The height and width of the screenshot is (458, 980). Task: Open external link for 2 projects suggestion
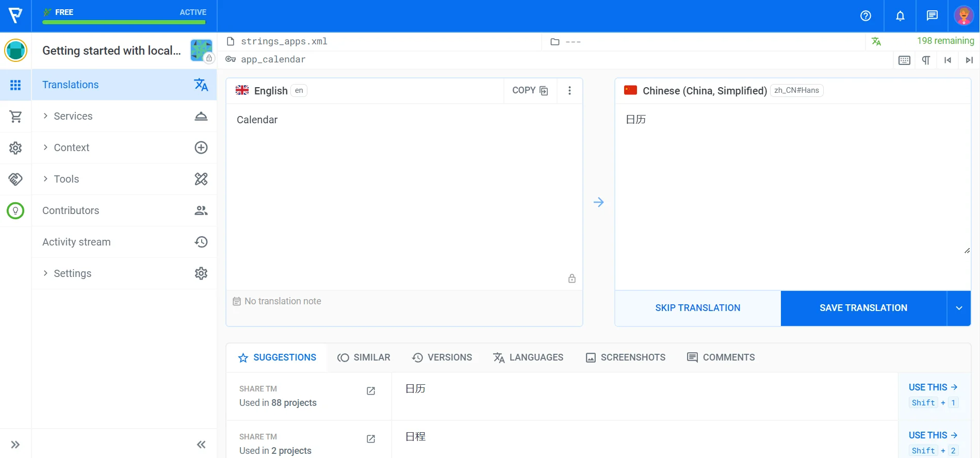click(x=371, y=439)
